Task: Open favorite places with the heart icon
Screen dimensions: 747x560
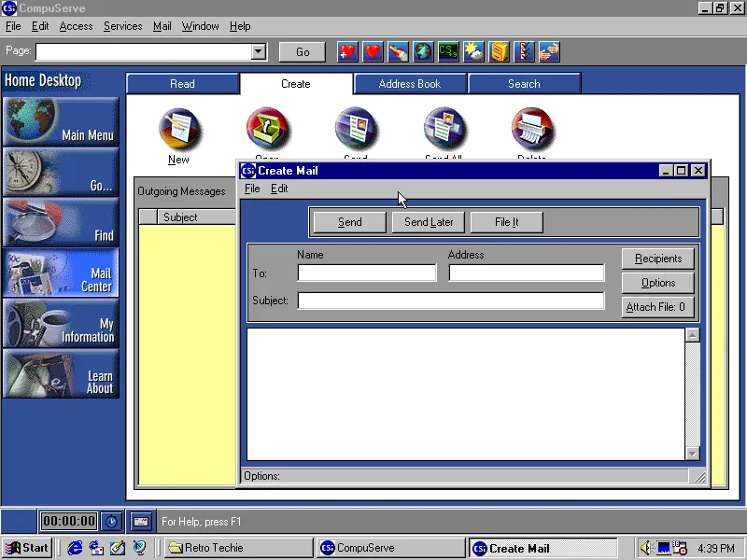Action: click(x=373, y=51)
